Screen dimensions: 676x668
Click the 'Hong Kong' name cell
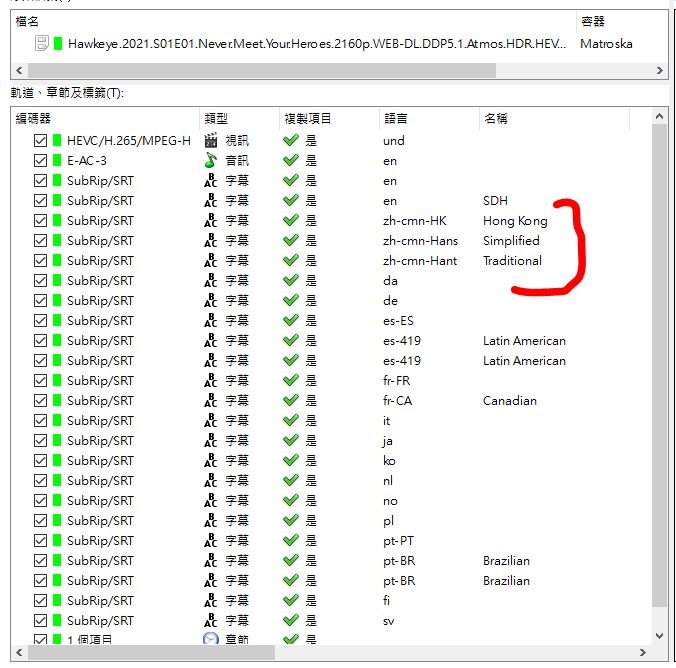pyautogui.click(x=515, y=220)
